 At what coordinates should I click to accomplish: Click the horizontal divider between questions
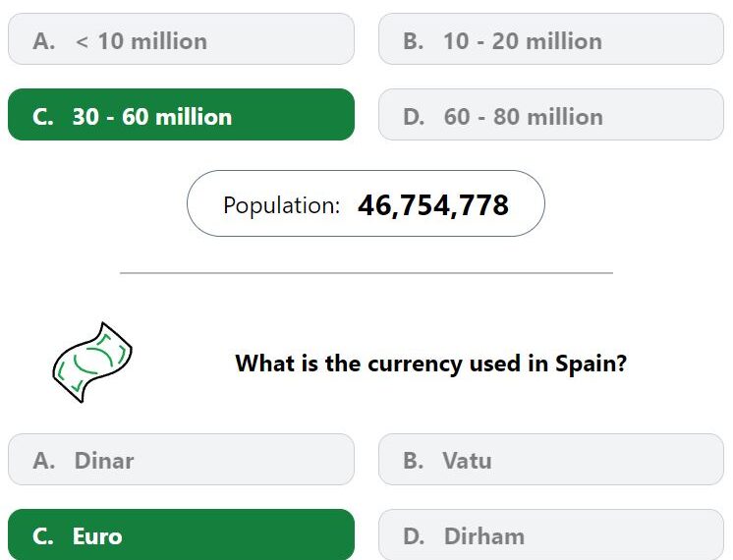pos(366,272)
